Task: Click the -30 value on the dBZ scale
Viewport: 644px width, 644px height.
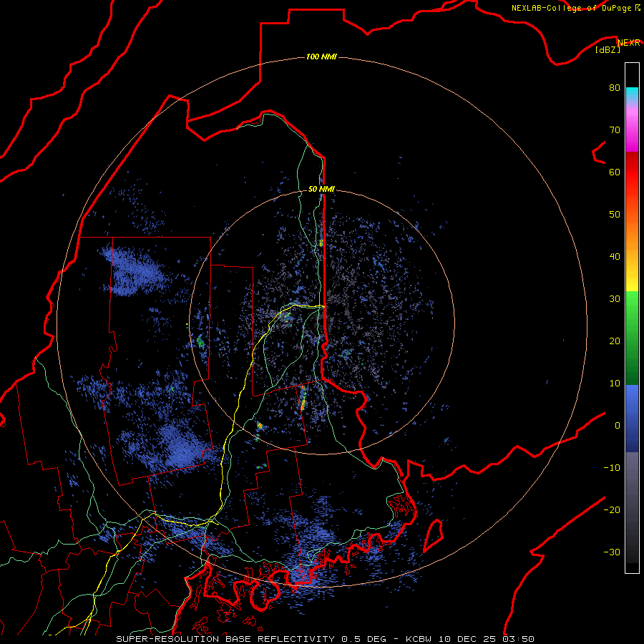Action: click(612, 552)
